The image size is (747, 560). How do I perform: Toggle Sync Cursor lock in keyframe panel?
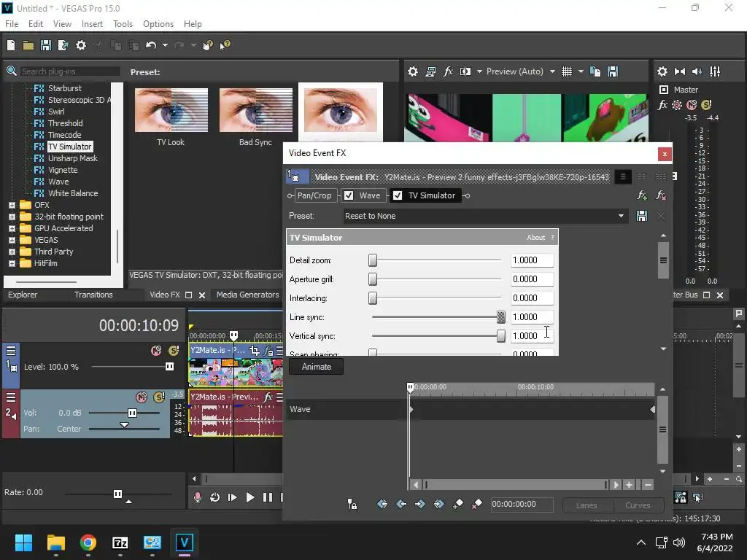[x=352, y=505]
